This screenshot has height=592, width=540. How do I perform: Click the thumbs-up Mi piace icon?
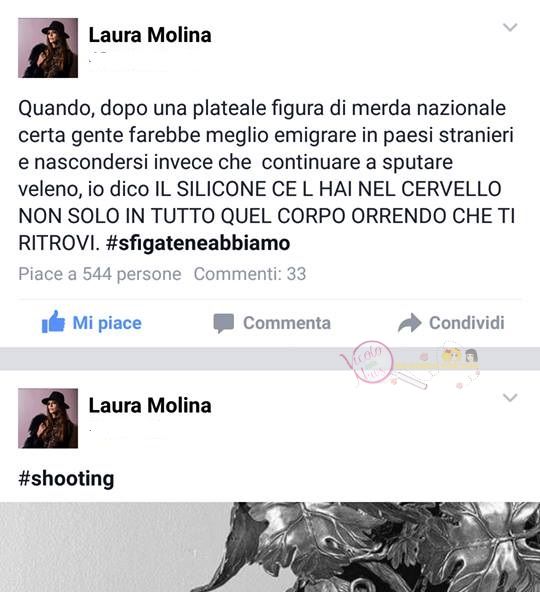53,322
